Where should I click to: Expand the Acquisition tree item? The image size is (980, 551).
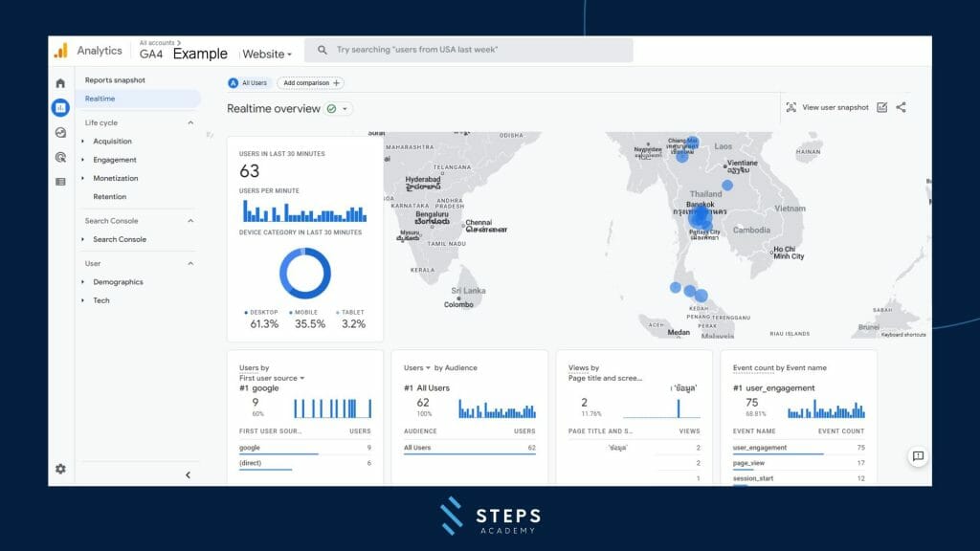pyautogui.click(x=114, y=141)
